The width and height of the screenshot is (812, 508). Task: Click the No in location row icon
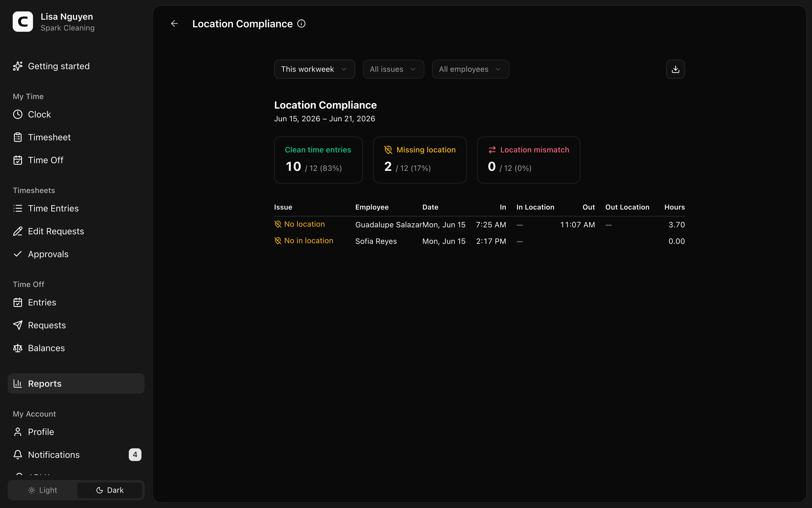point(278,241)
